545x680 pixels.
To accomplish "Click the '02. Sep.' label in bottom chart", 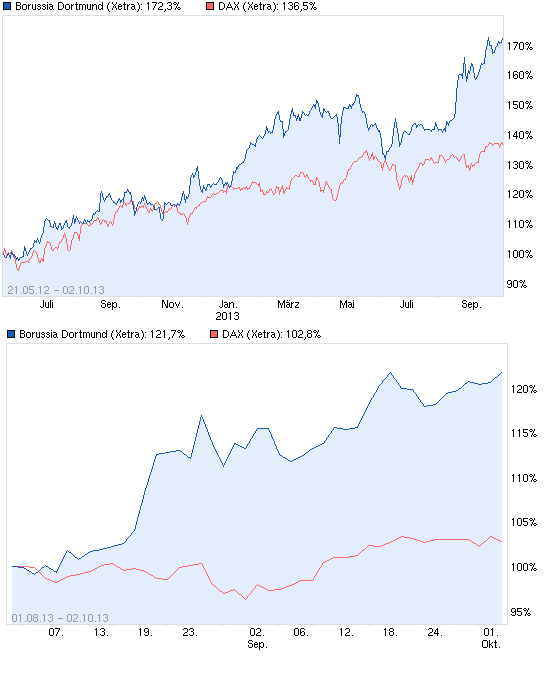I will (258, 638).
